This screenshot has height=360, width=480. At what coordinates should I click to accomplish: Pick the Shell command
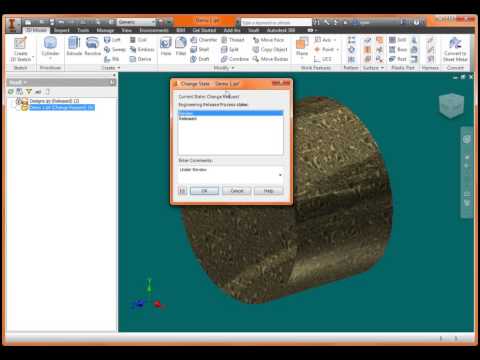click(x=200, y=49)
